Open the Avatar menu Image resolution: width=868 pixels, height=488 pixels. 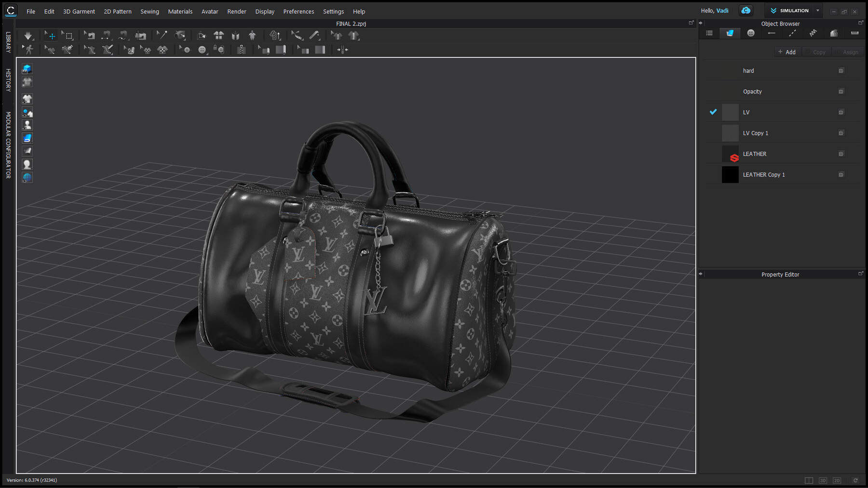tap(210, 12)
